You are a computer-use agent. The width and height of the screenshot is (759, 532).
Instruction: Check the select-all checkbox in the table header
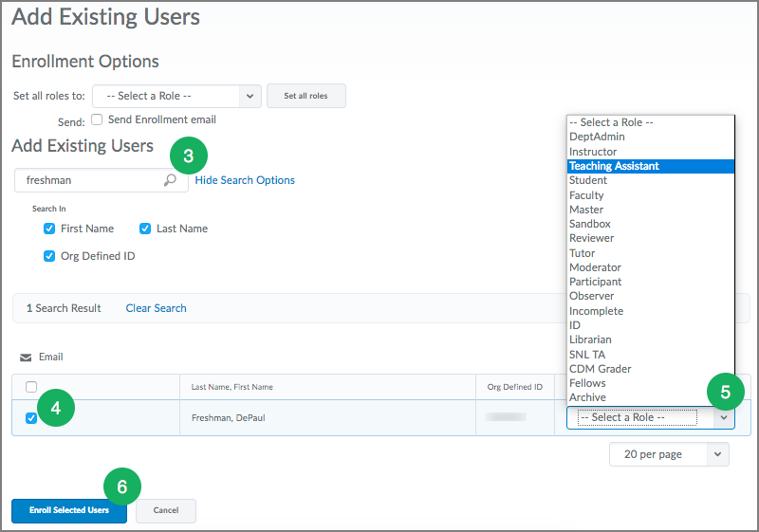31,387
